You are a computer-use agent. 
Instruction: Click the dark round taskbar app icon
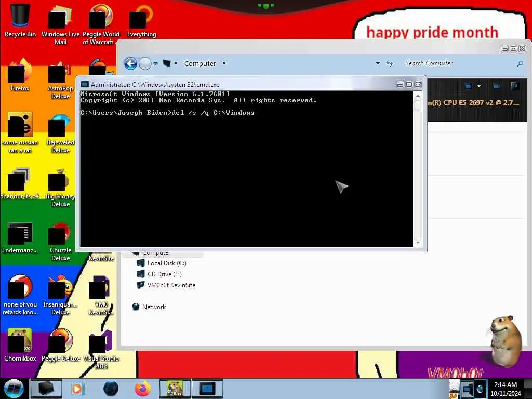point(111,389)
